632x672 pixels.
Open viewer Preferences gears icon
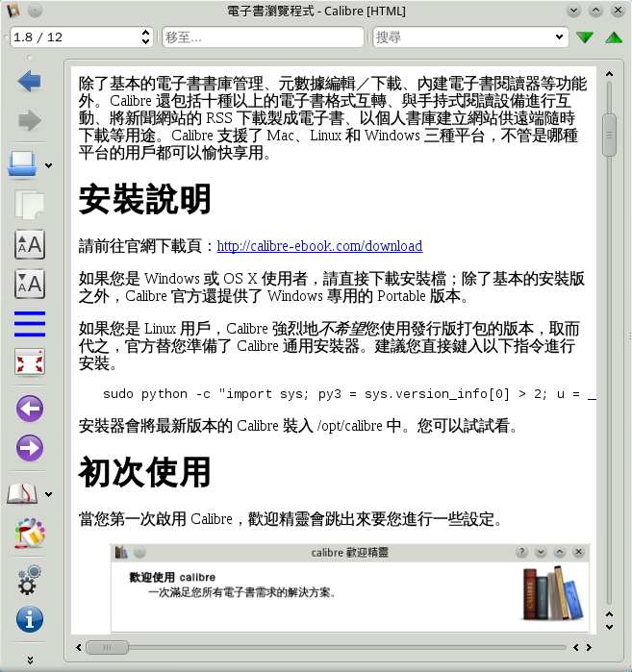(30, 580)
